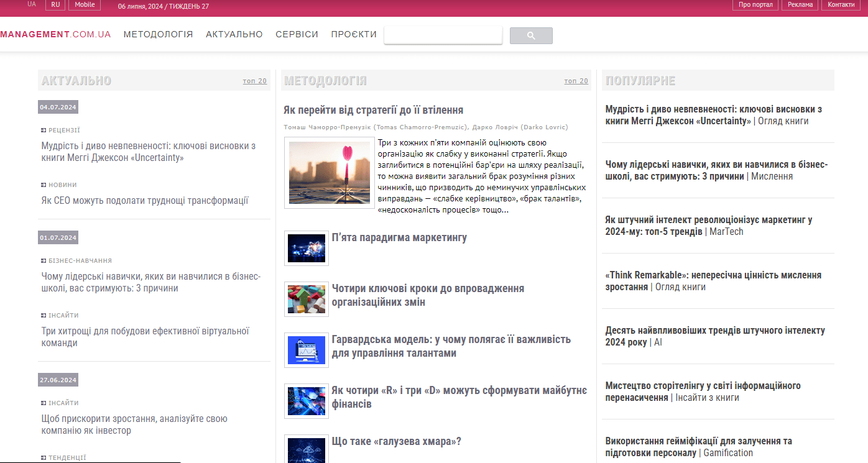Open Актуально section heading
This screenshot has height=463, width=868.
tap(76, 81)
